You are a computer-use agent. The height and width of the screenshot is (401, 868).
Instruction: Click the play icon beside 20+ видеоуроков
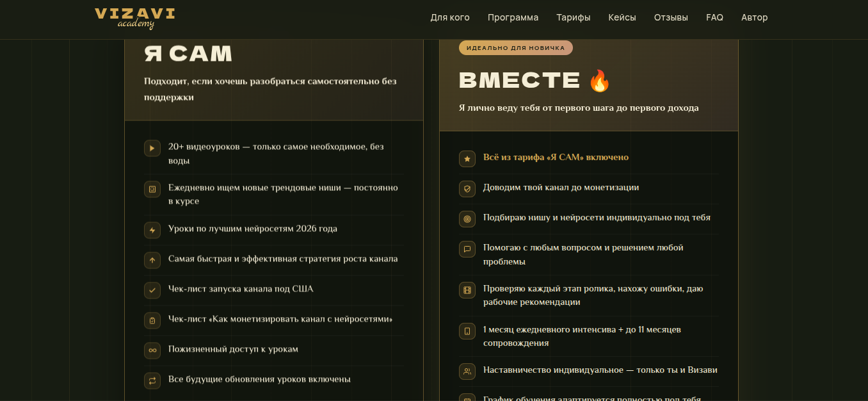pos(152,148)
